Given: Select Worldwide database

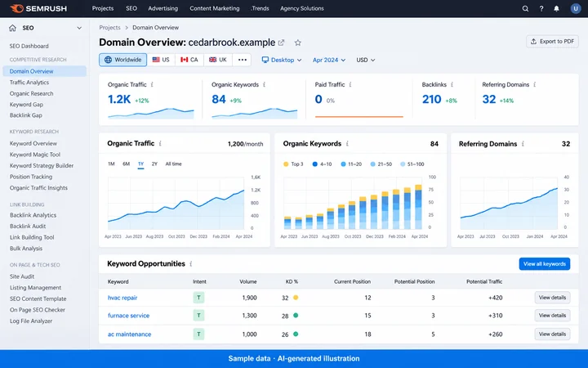Looking at the screenshot, I should click(123, 60).
